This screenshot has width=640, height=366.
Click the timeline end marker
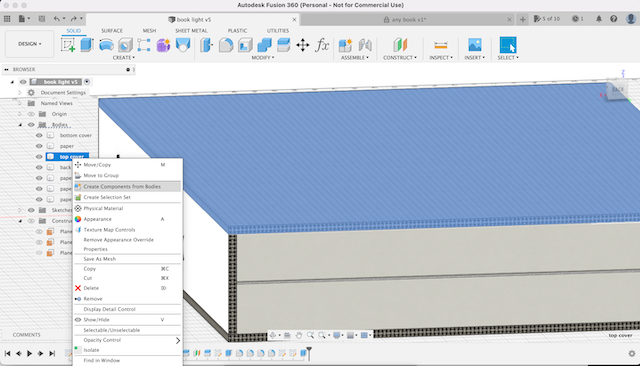[309, 353]
